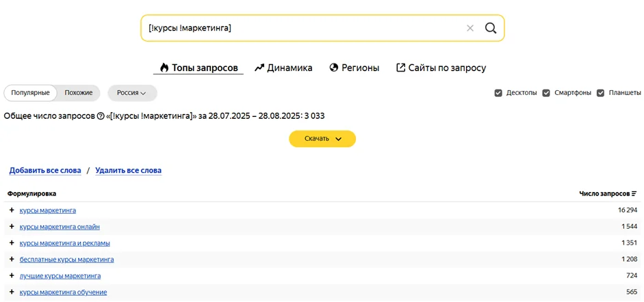Screen dimensions: 644x302
Task: Click the sort icon beside Число запросов
Action: point(634,193)
